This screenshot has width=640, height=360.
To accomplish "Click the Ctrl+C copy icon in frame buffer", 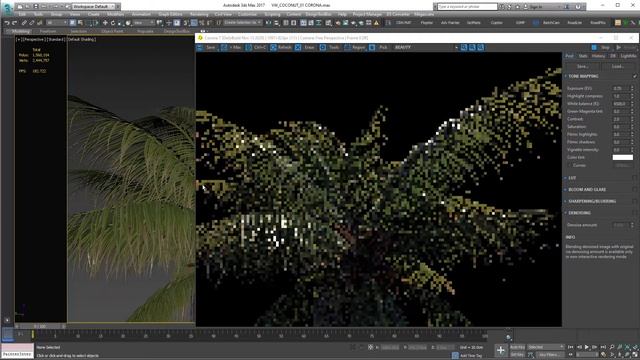I will click(x=249, y=48).
